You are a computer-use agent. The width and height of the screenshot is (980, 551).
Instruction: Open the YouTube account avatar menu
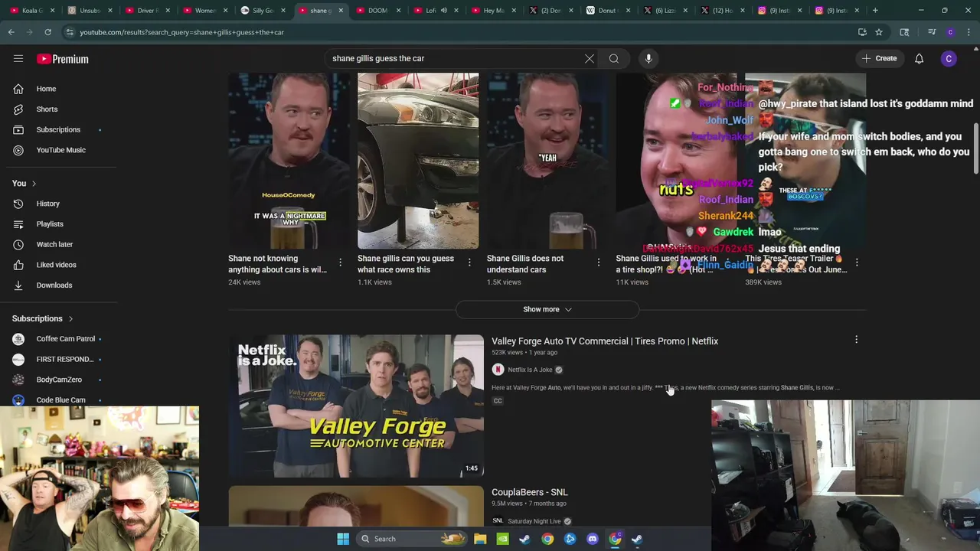point(949,58)
